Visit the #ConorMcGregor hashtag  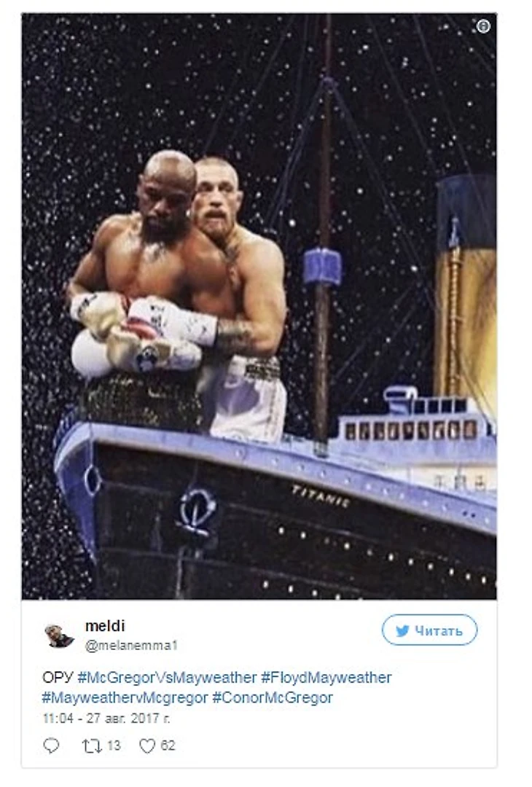point(273,697)
